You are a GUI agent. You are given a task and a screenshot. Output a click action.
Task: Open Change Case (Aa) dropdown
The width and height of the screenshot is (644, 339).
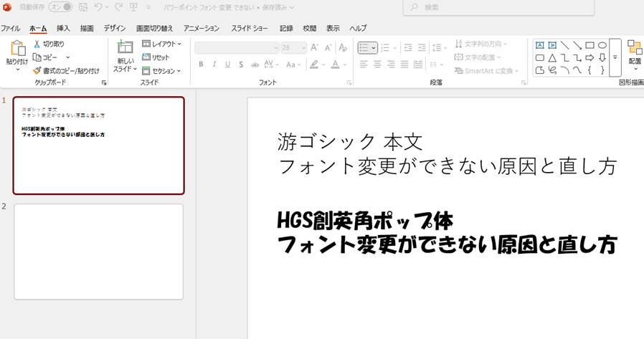[293, 65]
